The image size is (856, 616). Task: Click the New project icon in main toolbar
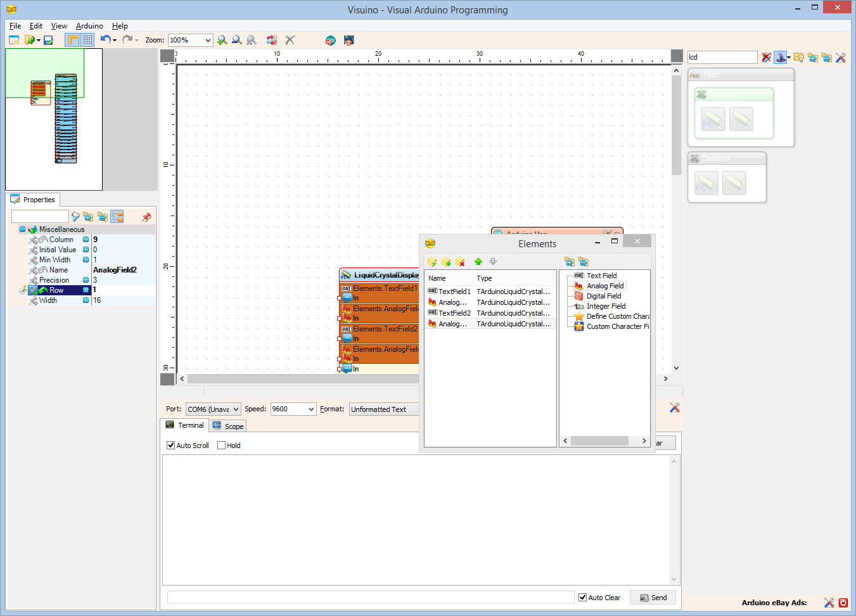(14, 40)
